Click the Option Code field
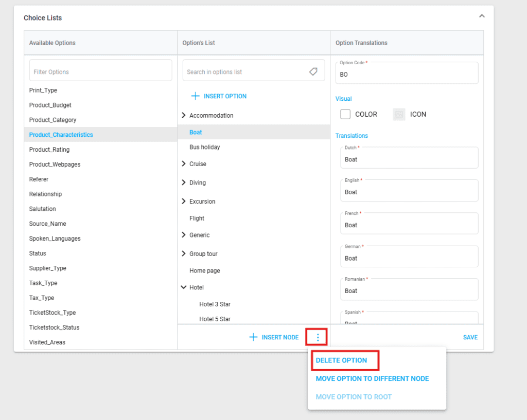527x420 pixels. pos(407,74)
